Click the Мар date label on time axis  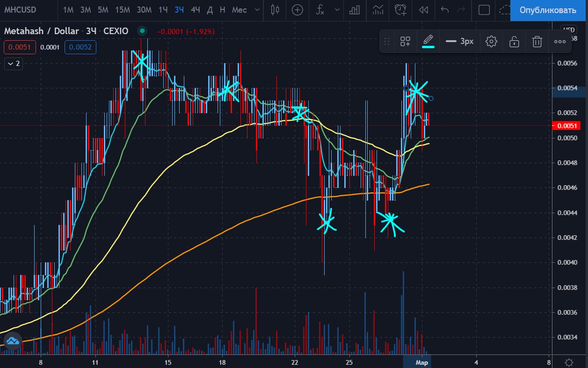click(422, 362)
